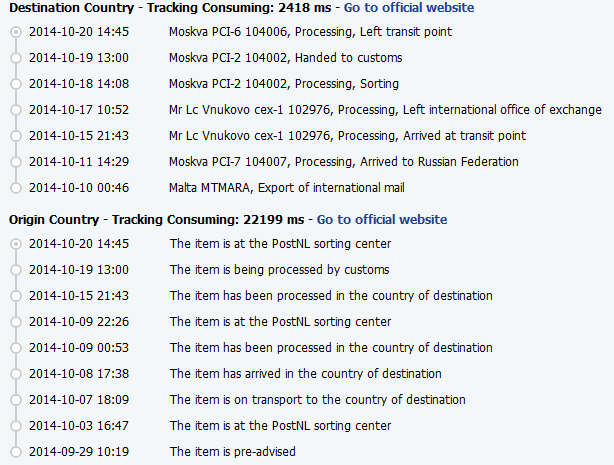The image size is (614, 465).
Task: Click timeline dot for Arrived at transit point
Action: click(15, 136)
